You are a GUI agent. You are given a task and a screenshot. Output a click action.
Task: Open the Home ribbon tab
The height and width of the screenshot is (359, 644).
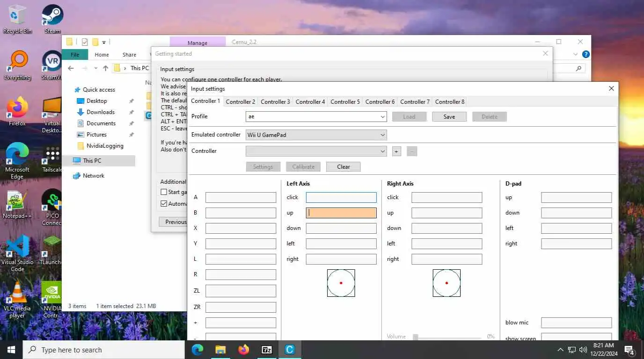(102, 54)
